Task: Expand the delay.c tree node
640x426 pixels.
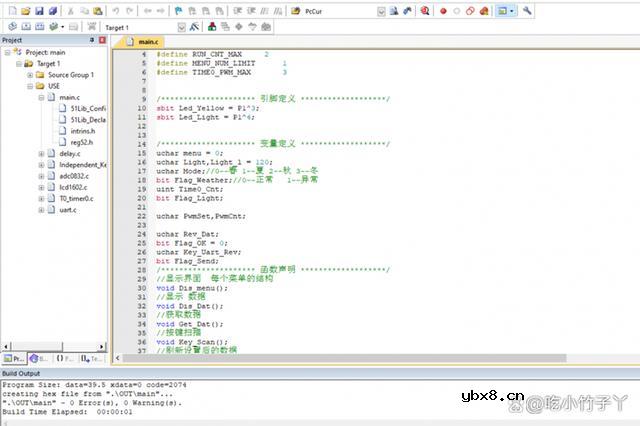Action: pyautogui.click(x=41, y=153)
